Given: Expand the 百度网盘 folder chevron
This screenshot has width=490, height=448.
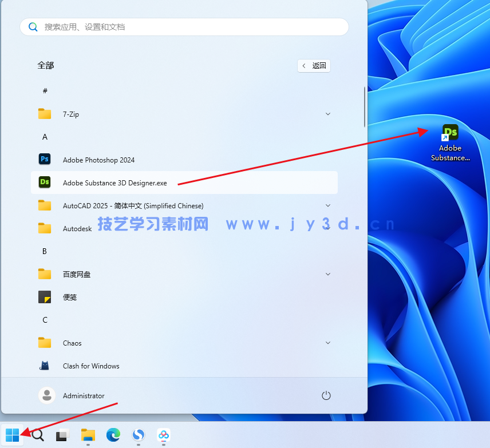Looking at the screenshot, I should coord(328,274).
